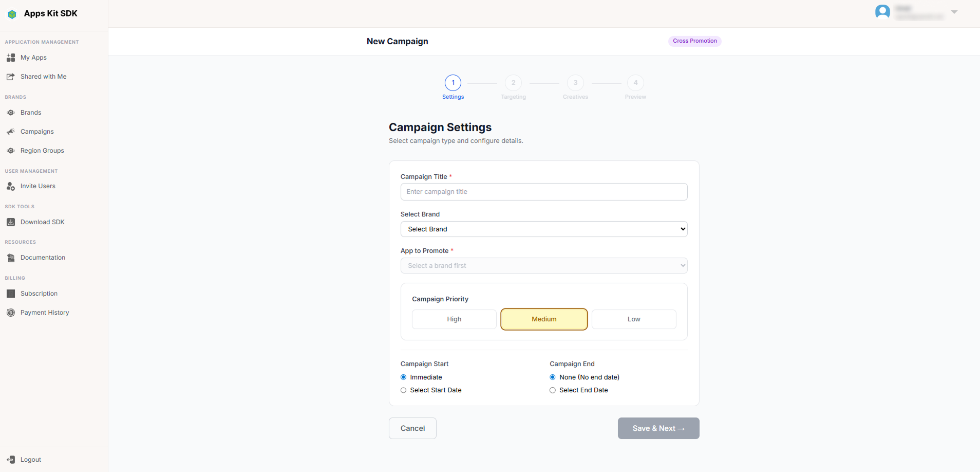This screenshot has height=472, width=980.
Task: Open the Select Brand dropdown
Action: [x=544, y=229]
